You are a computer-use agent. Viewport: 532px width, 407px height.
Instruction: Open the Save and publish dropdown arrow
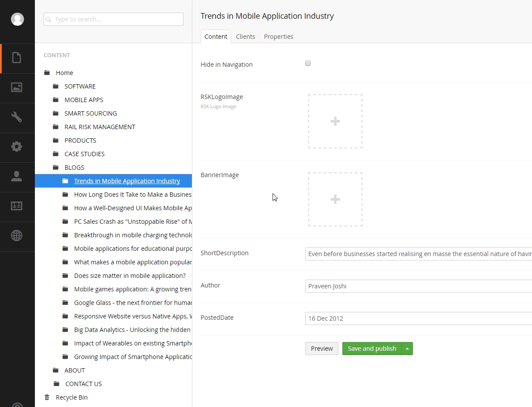(407, 349)
